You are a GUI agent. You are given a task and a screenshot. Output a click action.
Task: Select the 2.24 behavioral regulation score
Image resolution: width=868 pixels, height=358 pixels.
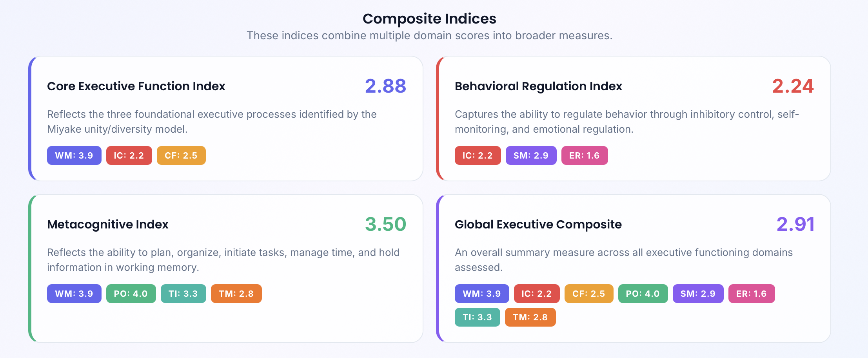793,86
